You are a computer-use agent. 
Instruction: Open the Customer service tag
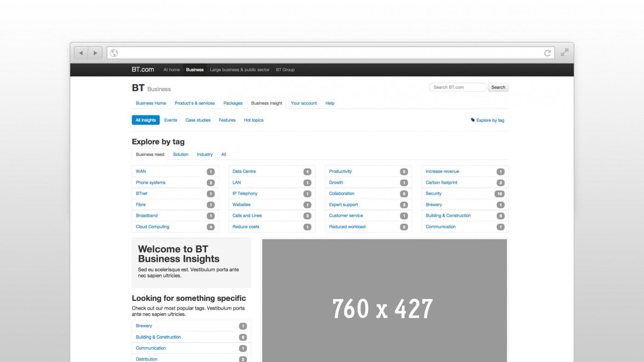coord(346,215)
